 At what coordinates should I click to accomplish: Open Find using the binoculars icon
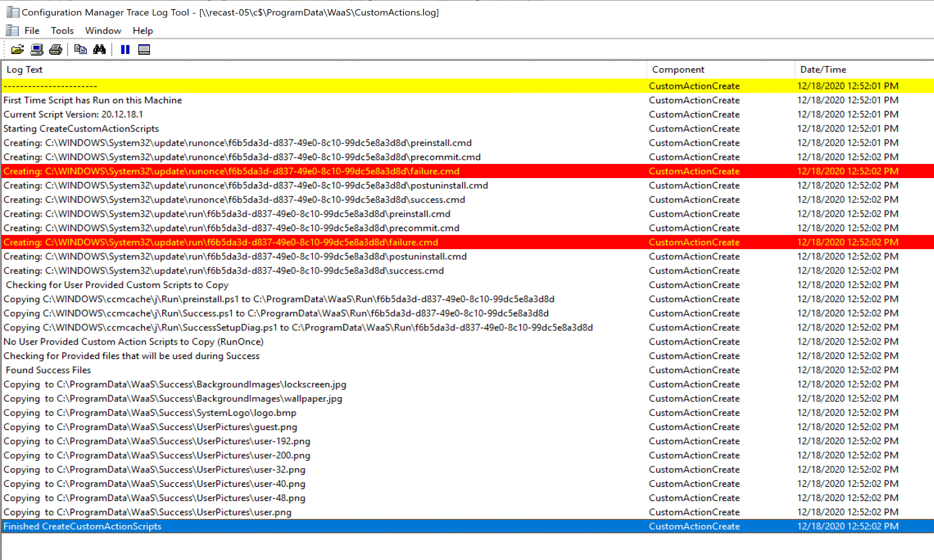pos(99,49)
